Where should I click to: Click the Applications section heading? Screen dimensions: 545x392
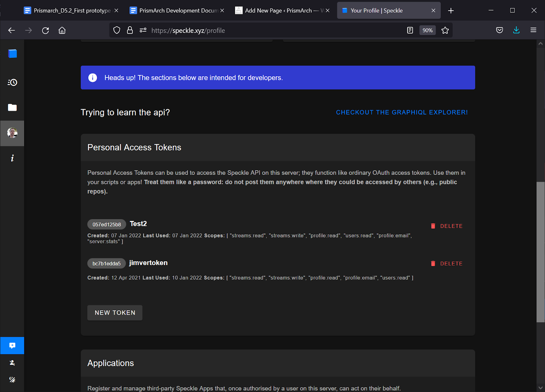pyautogui.click(x=111, y=363)
